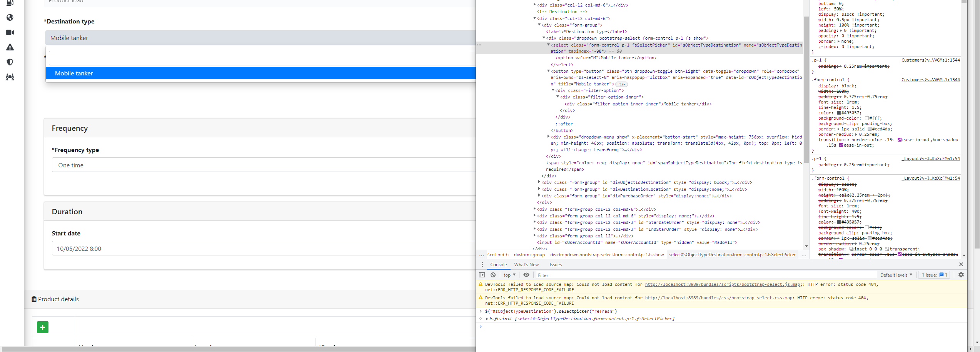Open DevTools console settings gear
Viewport: 980px width, 352px height.
tap(961, 275)
